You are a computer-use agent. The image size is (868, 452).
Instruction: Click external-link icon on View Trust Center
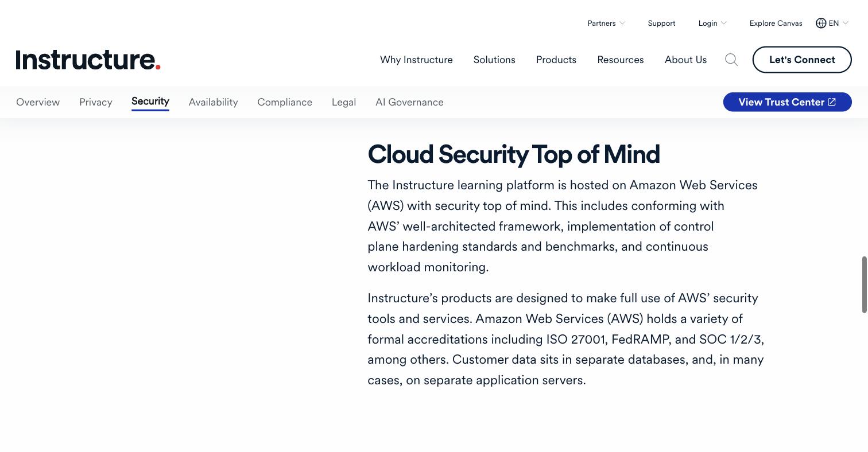tap(832, 102)
